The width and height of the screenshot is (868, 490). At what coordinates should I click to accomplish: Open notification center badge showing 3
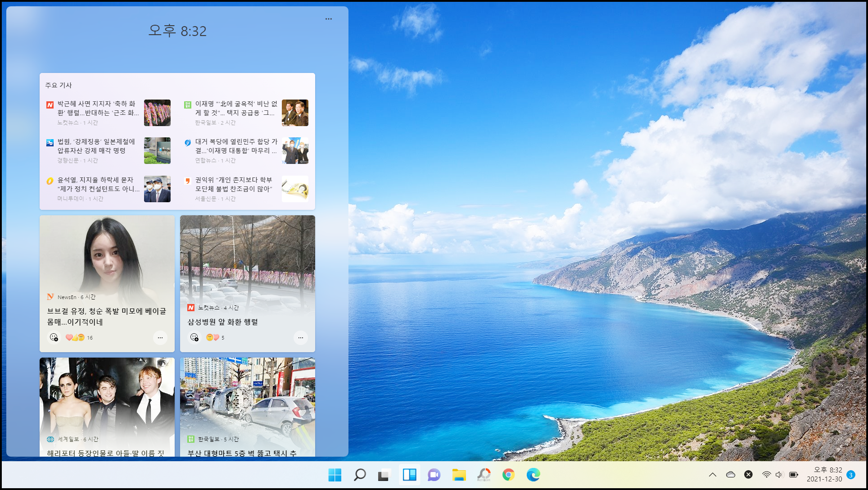point(851,475)
